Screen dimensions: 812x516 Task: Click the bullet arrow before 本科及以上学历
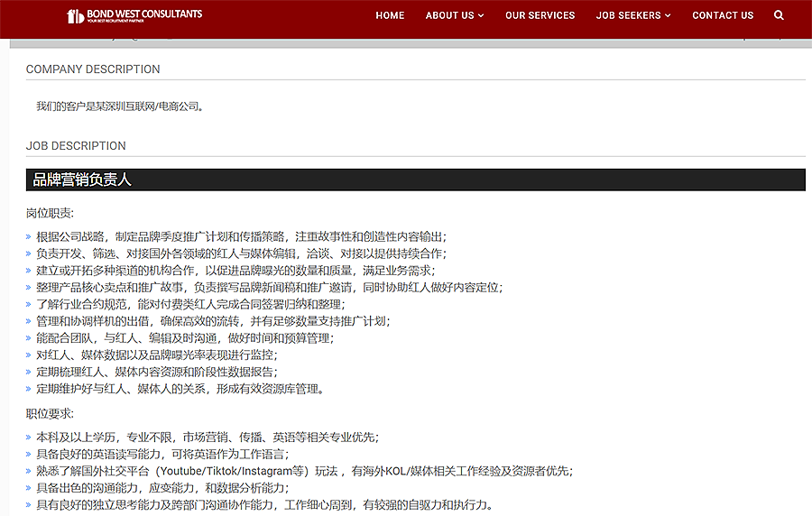click(x=29, y=438)
